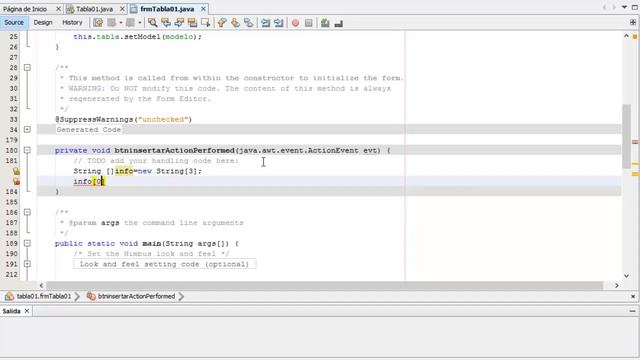Open the Página de Inicio tab
Image resolution: width=640 pixels, height=360 pixels.
[x=25, y=9]
